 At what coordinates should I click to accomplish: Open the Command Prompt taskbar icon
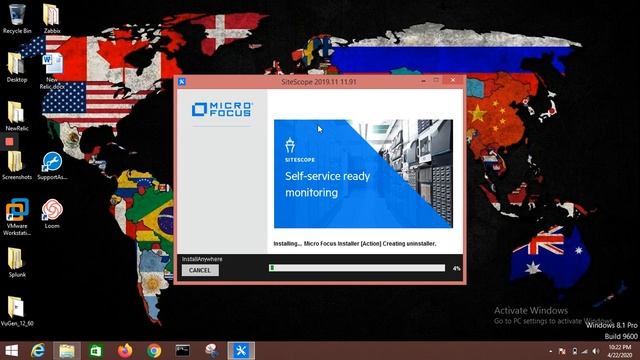coord(182,351)
